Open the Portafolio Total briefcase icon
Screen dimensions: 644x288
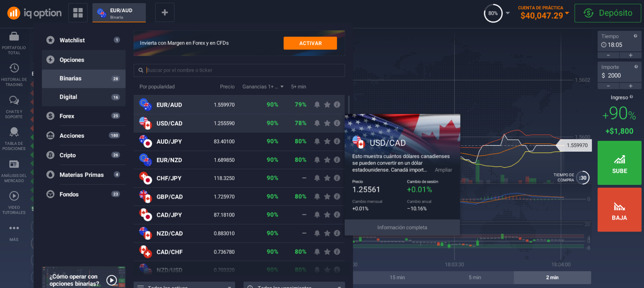[x=14, y=36]
